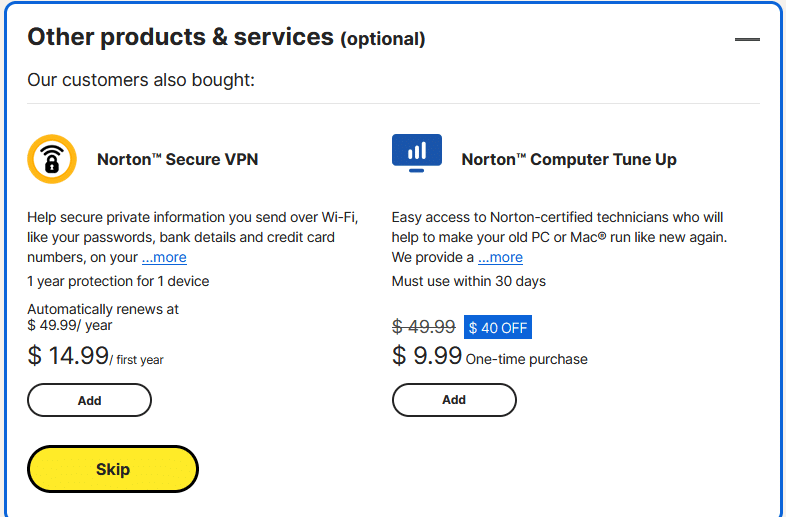Screen dimensions: 786x517
Task: Click the Norton Computer Tune Up monitor icon
Action: tap(417, 153)
